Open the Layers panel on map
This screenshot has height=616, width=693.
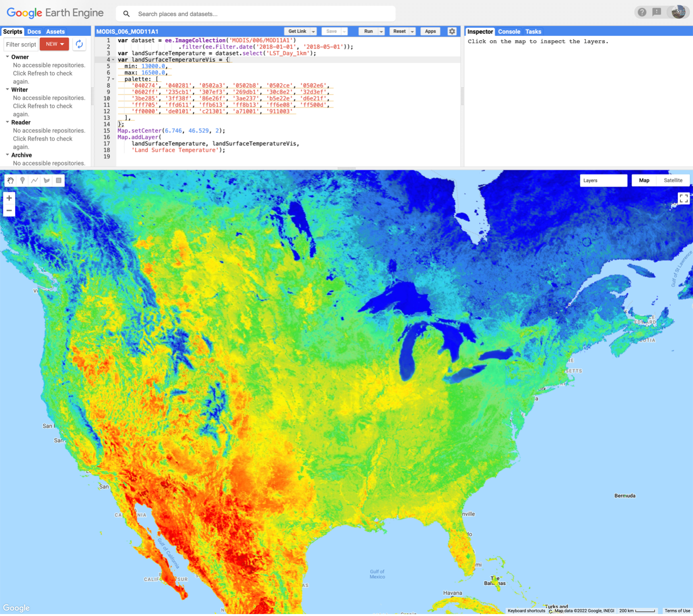tap(603, 180)
